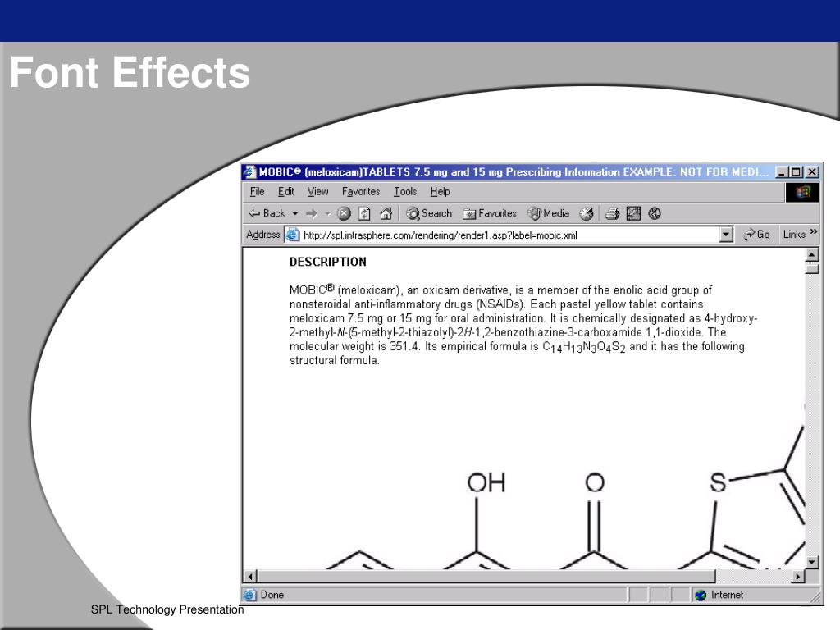Open the Tools menu
Image resolution: width=840 pixels, height=630 pixels.
point(405,192)
